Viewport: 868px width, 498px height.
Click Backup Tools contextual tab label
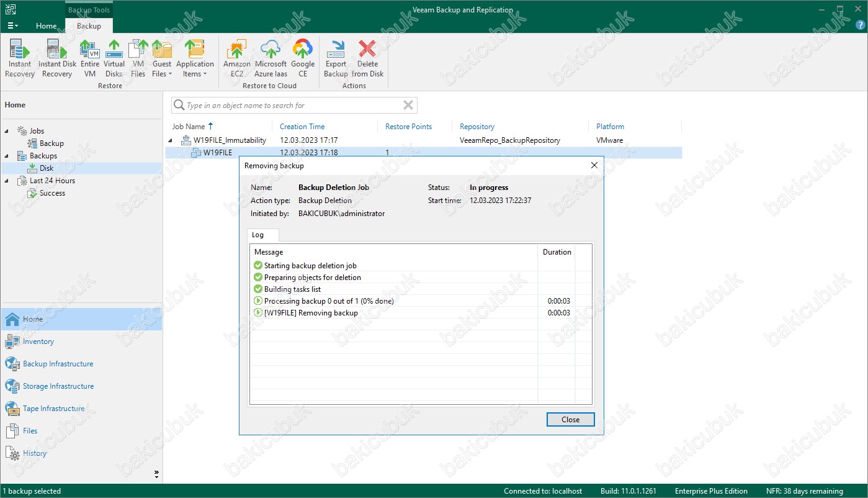coord(89,10)
